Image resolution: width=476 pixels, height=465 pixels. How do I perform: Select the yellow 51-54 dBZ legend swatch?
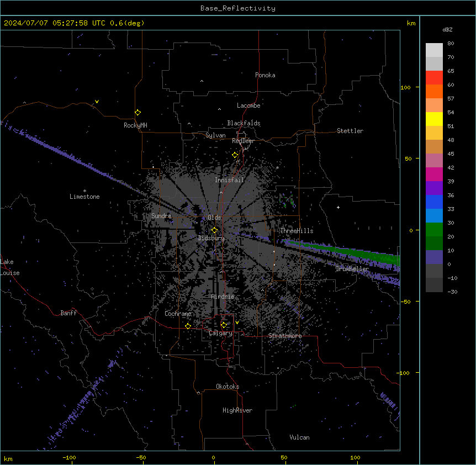[434, 119]
